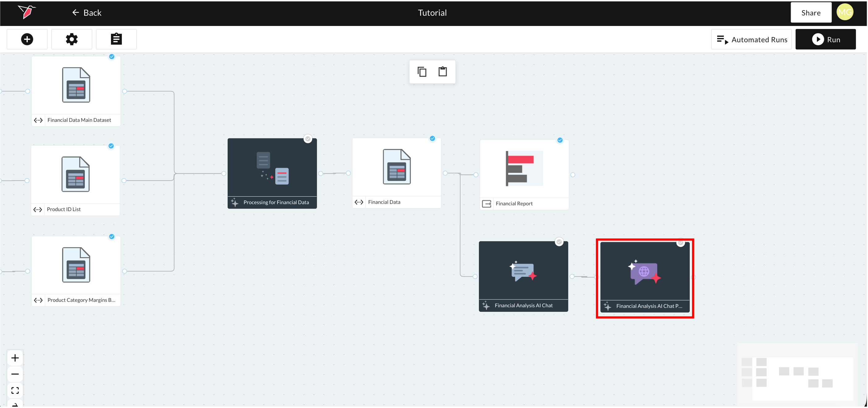Click connector icon on Product ID List
The height and width of the screenshot is (408, 868).
pyautogui.click(x=38, y=210)
